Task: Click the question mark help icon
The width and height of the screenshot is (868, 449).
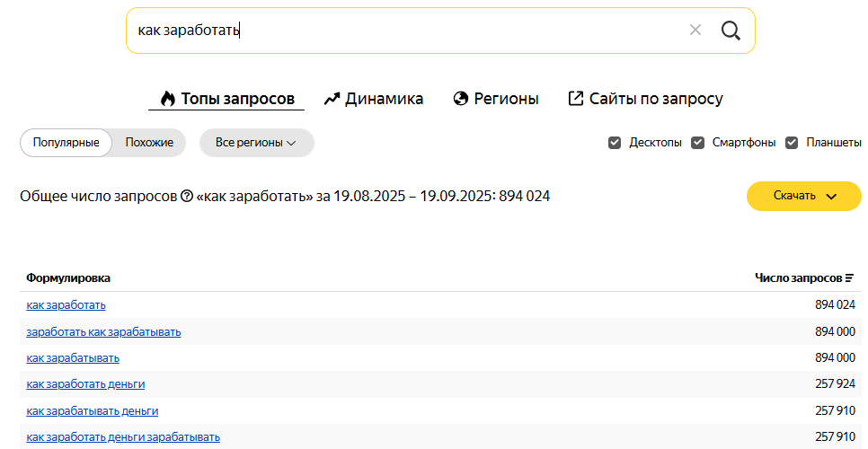Action: pos(187,197)
